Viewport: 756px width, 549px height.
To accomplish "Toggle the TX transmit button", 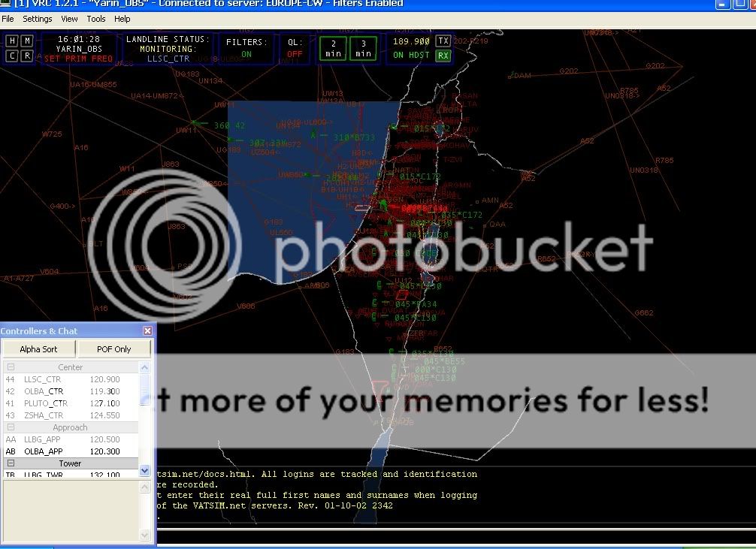I will pyautogui.click(x=443, y=41).
